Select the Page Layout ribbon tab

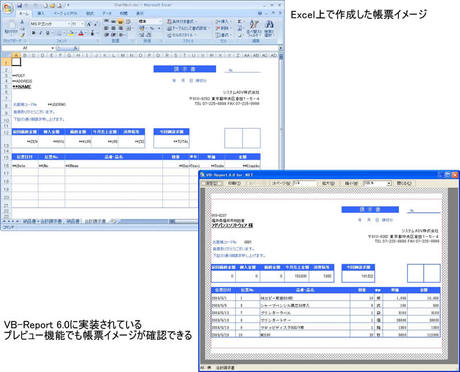66,13
